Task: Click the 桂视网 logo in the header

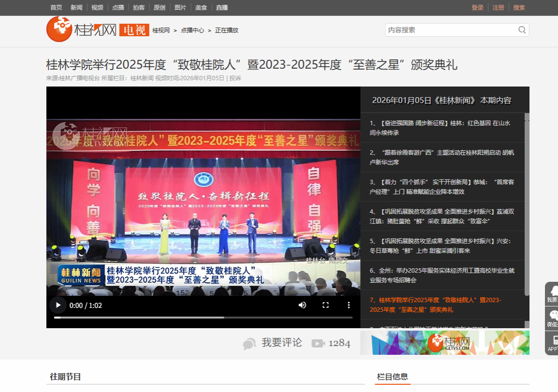Action: tap(81, 29)
